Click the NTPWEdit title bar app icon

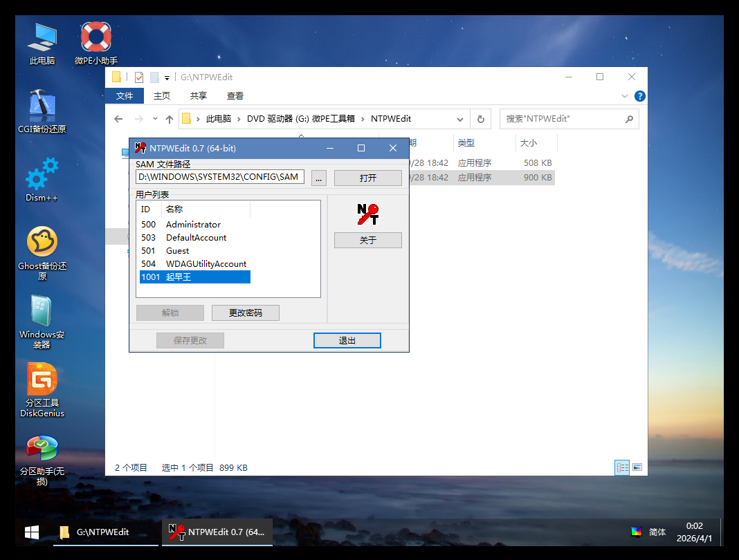140,148
